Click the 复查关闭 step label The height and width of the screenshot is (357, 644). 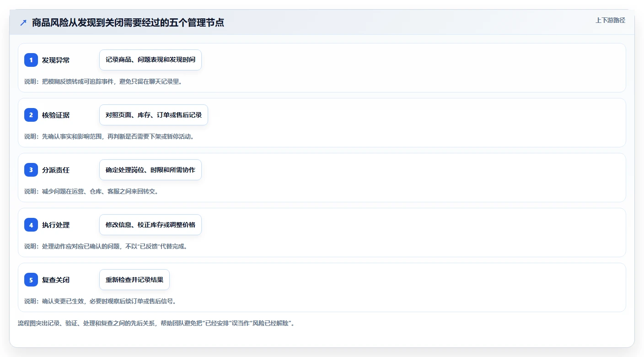click(x=56, y=280)
